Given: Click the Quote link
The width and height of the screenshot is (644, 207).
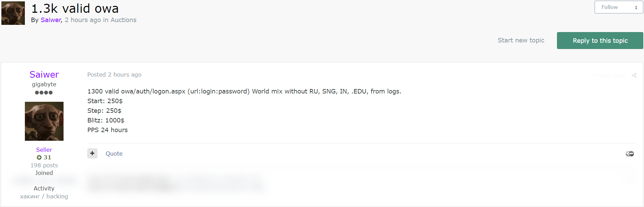Looking at the screenshot, I should pyautogui.click(x=114, y=154).
